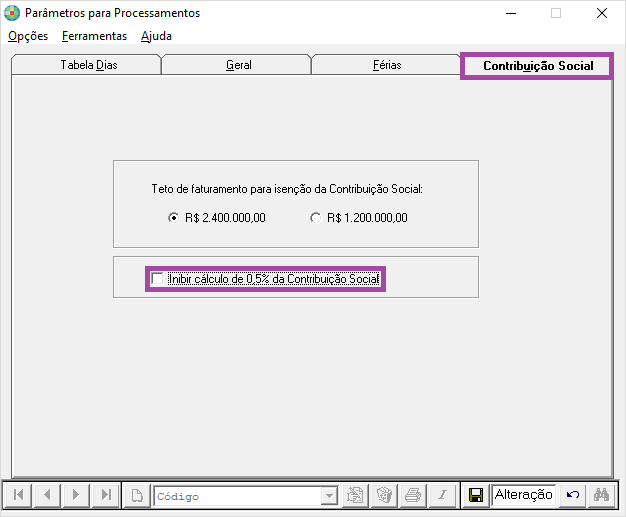Click the italic I info icon
The image size is (626, 517).
(442, 495)
